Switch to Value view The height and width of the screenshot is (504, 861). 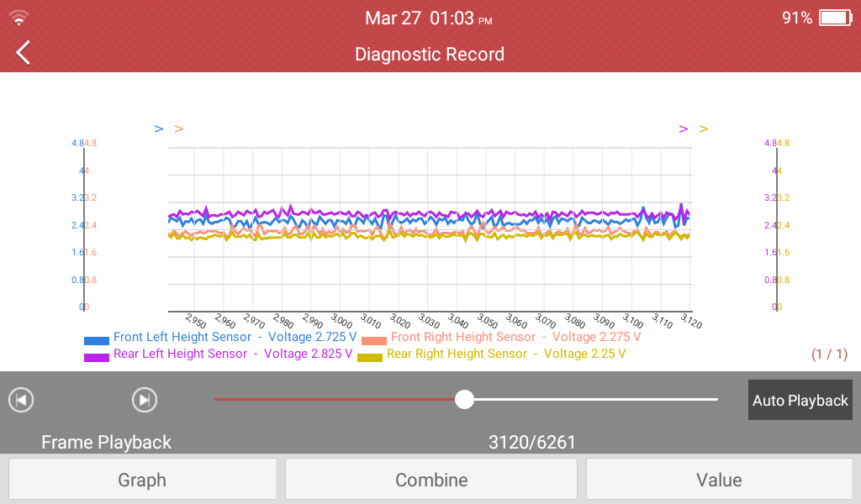720,480
